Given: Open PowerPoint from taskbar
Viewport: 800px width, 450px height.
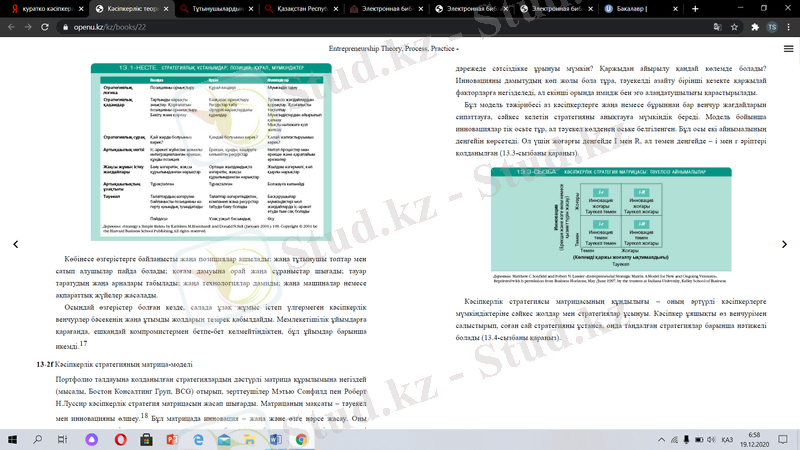Looking at the screenshot, I should (172, 439).
